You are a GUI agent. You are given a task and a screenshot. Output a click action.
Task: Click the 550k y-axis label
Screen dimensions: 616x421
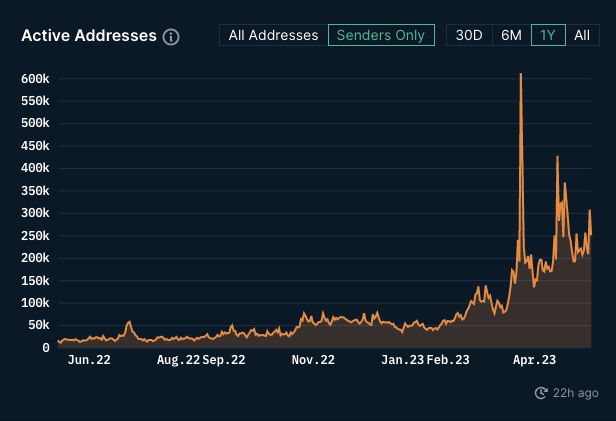coord(35,101)
